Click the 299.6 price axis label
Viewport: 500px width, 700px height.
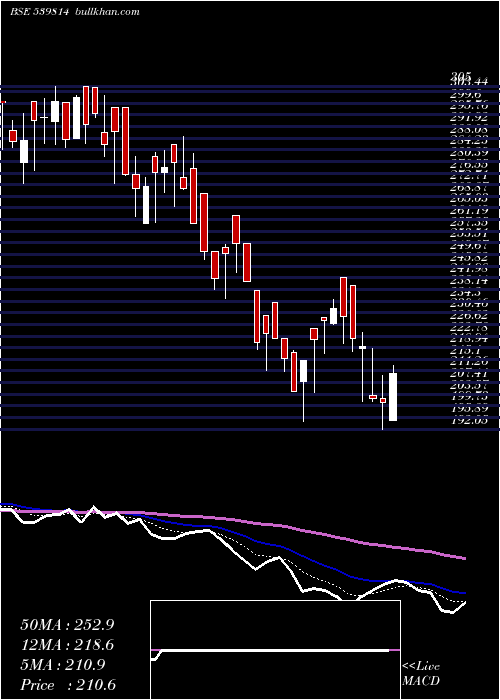pyautogui.click(x=466, y=95)
